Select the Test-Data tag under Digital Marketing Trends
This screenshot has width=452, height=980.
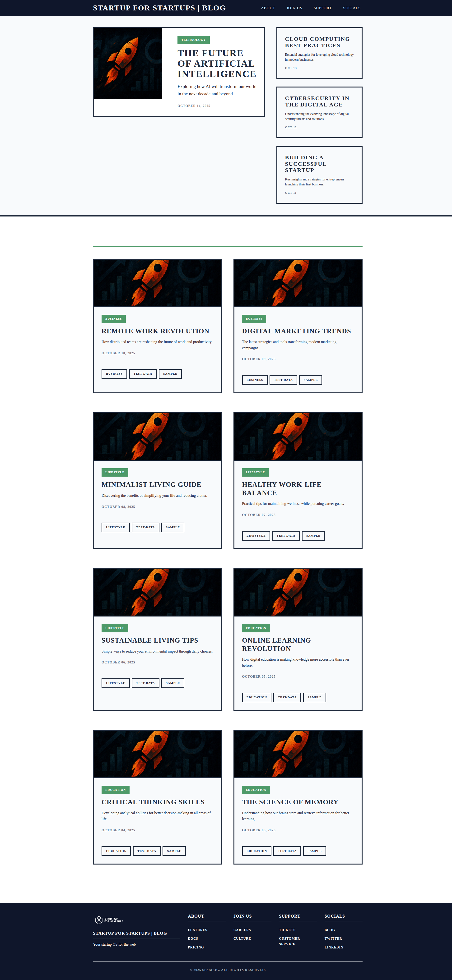(283, 380)
